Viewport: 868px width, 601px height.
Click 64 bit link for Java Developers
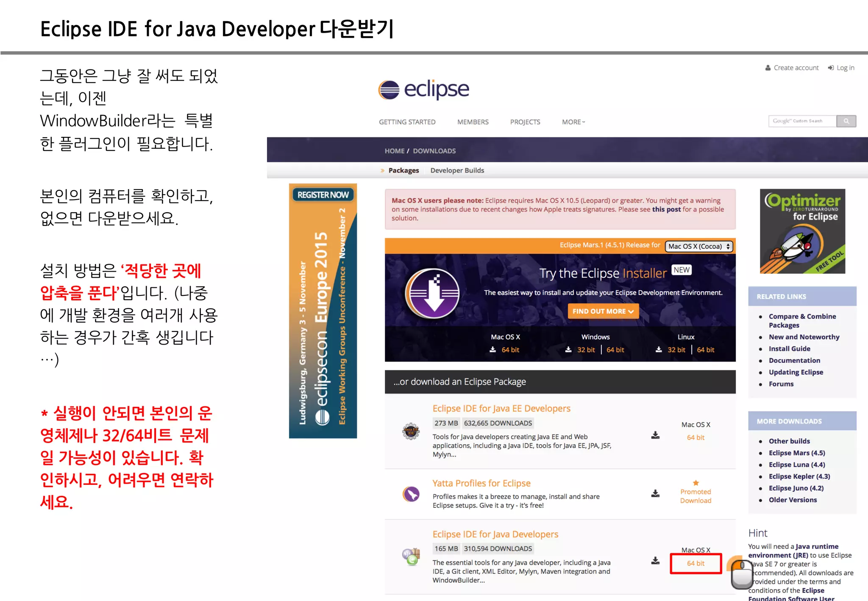(x=696, y=563)
